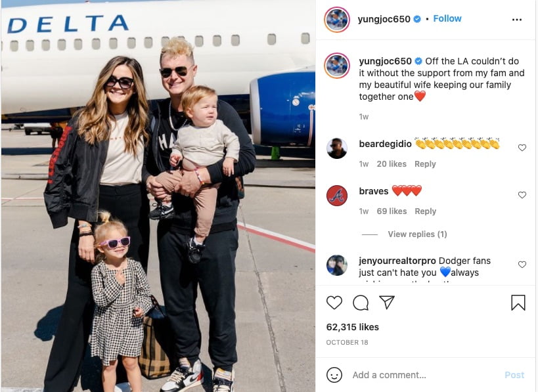The image size is (538, 392).
Task: Open beardegidio's username link
Action: point(385,144)
